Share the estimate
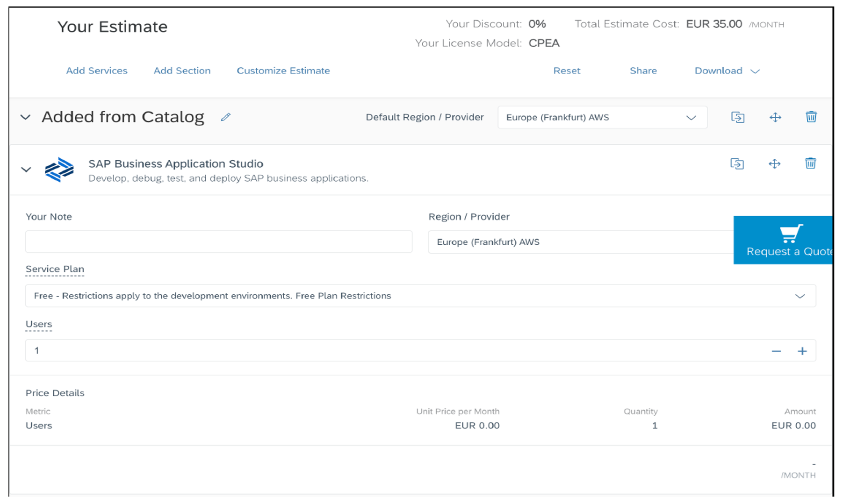The width and height of the screenshot is (843, 504). (643, 71)
